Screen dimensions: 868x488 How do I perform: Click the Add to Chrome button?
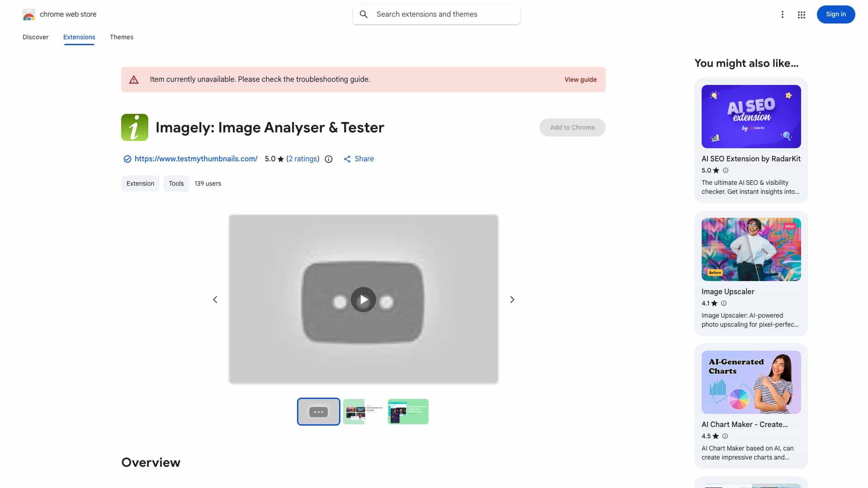[572, 127]
